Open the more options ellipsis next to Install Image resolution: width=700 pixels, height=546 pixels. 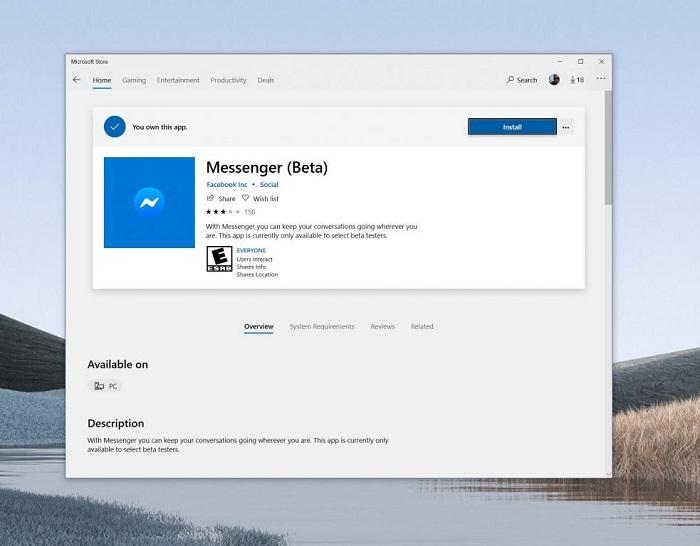tap(566, 127)
